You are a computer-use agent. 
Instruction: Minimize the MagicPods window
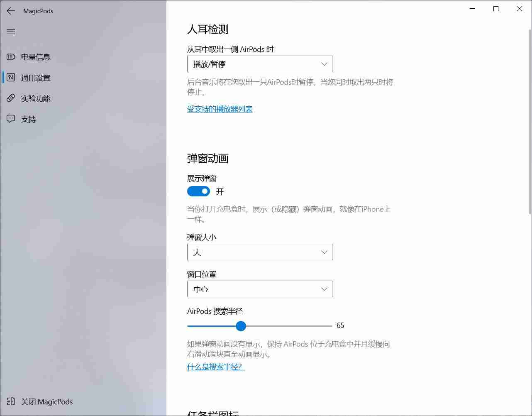tap(472, 9)
